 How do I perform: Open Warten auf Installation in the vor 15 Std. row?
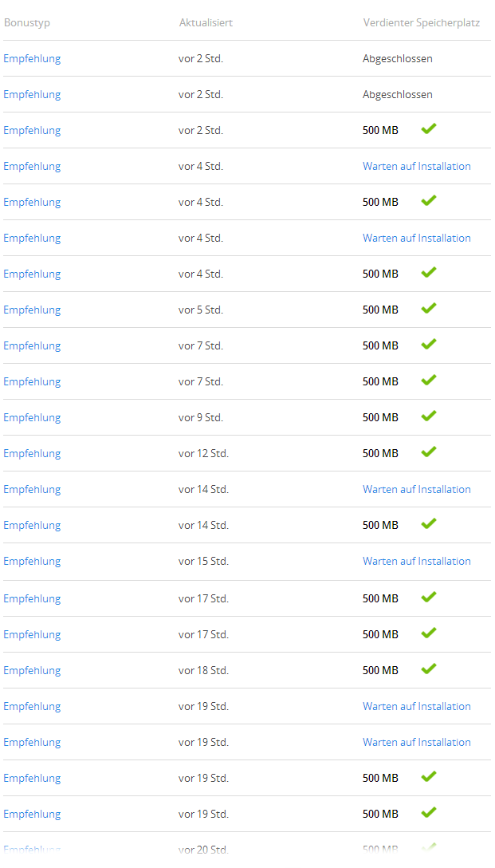[416, 561]
